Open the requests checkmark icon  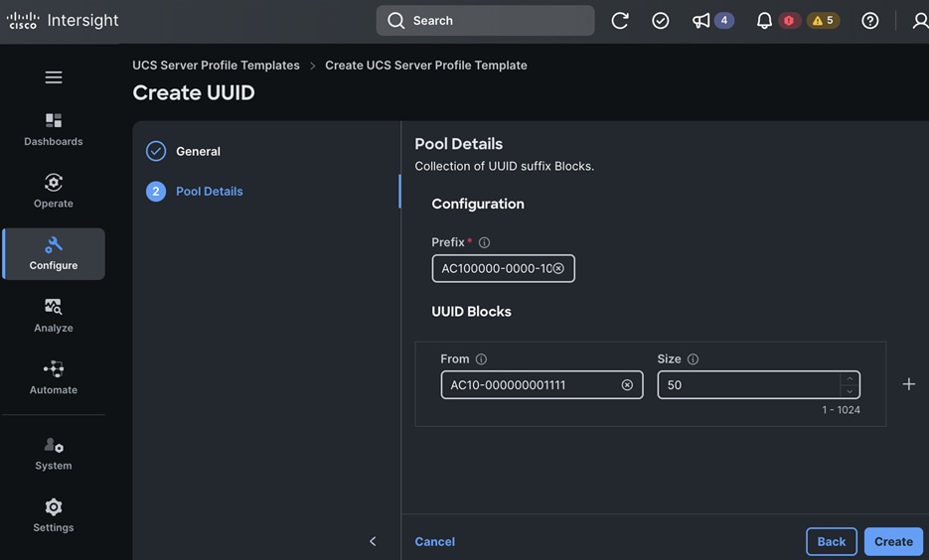click(x=660, y=21)
